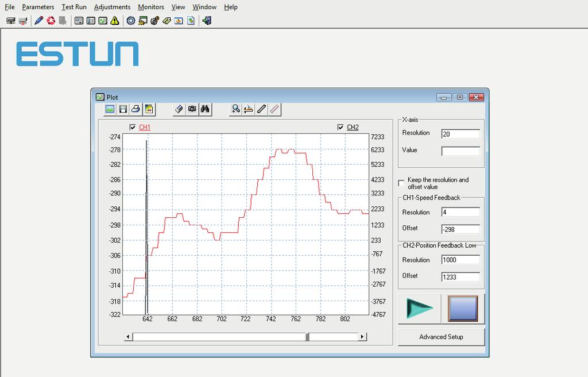Click the binoculars search icon in Plot toolbar
The width and height of the screenshot is (588, 377).
tap(205, 109)
